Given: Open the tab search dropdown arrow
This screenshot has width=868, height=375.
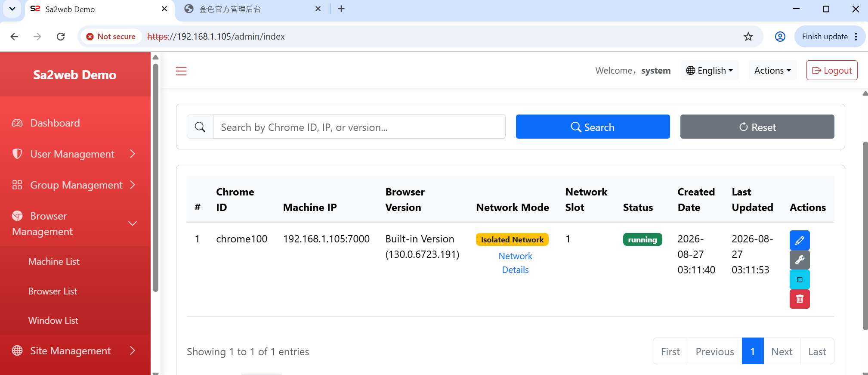Looking at the screenshot, I should point(12,9).
